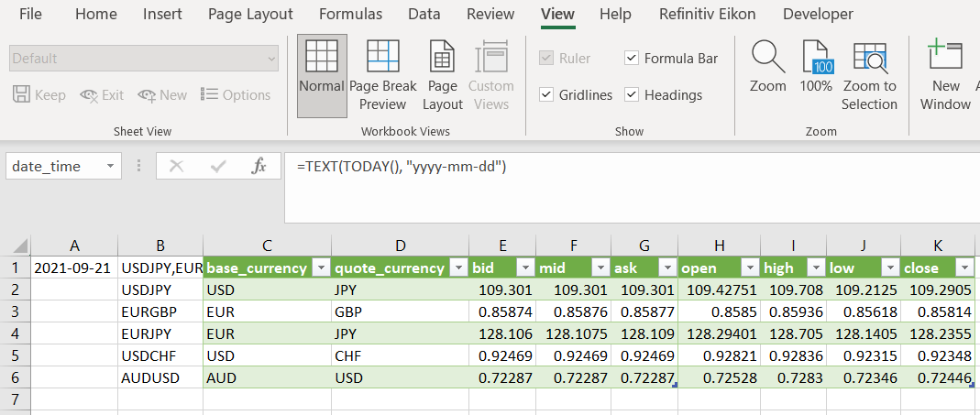Select row 1 header
This screenshot has height=415, width=980.
click(x=15, y=268)
